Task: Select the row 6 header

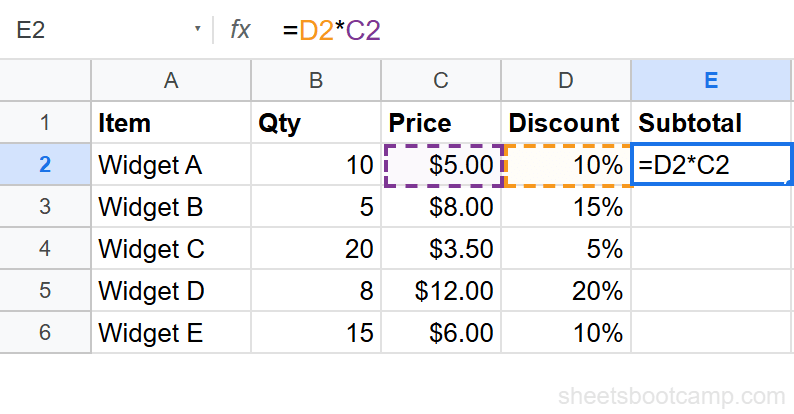Action: (x=45, y=333)
